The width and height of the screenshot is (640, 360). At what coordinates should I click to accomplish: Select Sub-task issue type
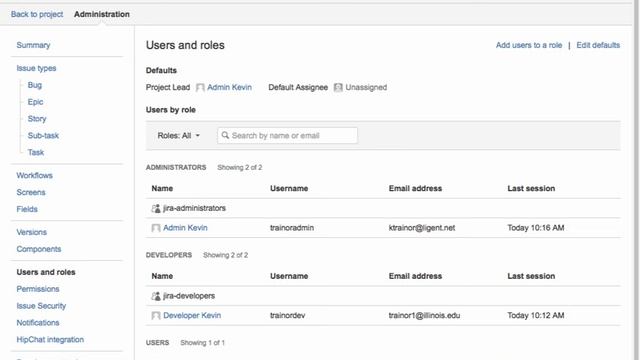click(x=43, y=136)
